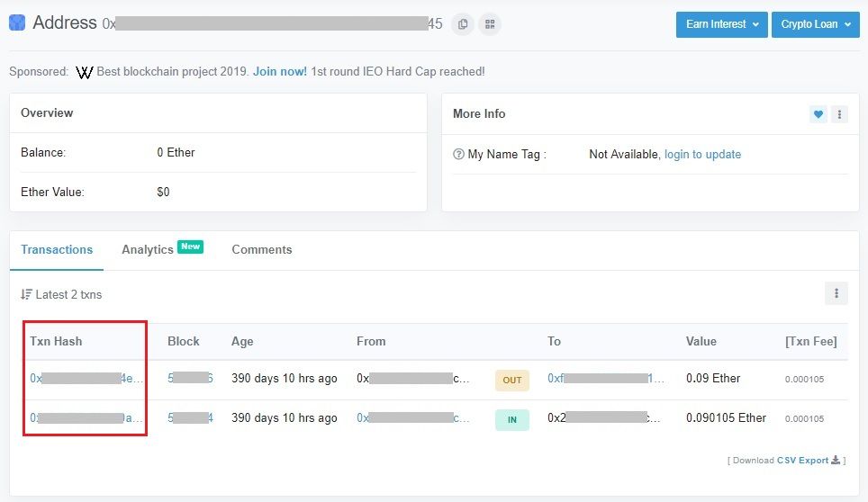Image resolution: width=868 pixels, height=502 pixels.
Task: Open the Comments tab
Action: (x=261, y=249)
